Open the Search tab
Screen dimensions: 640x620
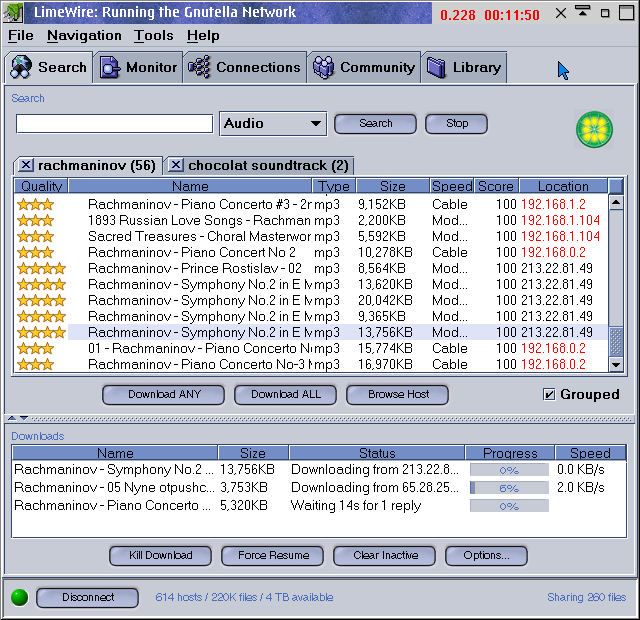pos(49,67)
